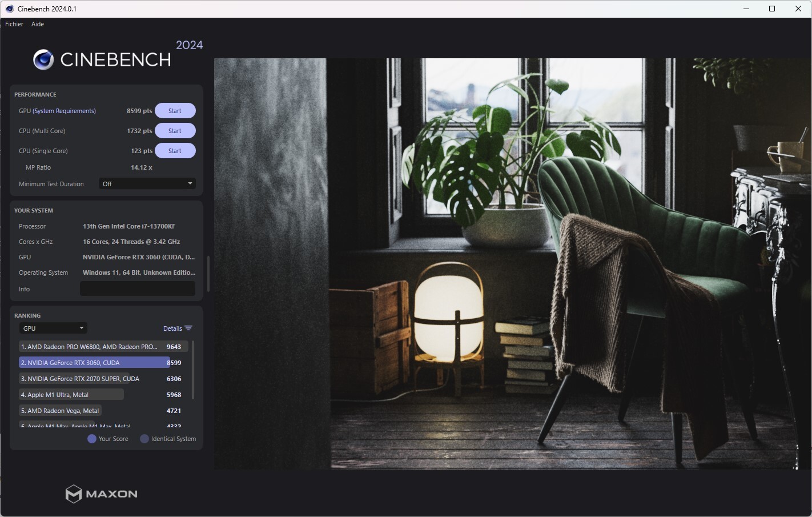812x517 pixels.
Task: Click the ranking list scrollbar
Action: [193, 370]
